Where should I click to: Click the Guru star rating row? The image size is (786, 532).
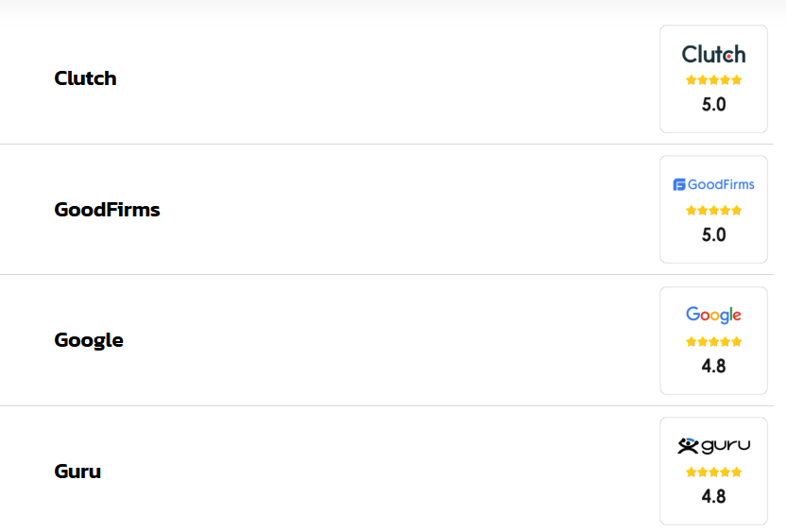[x=713, y=472]
